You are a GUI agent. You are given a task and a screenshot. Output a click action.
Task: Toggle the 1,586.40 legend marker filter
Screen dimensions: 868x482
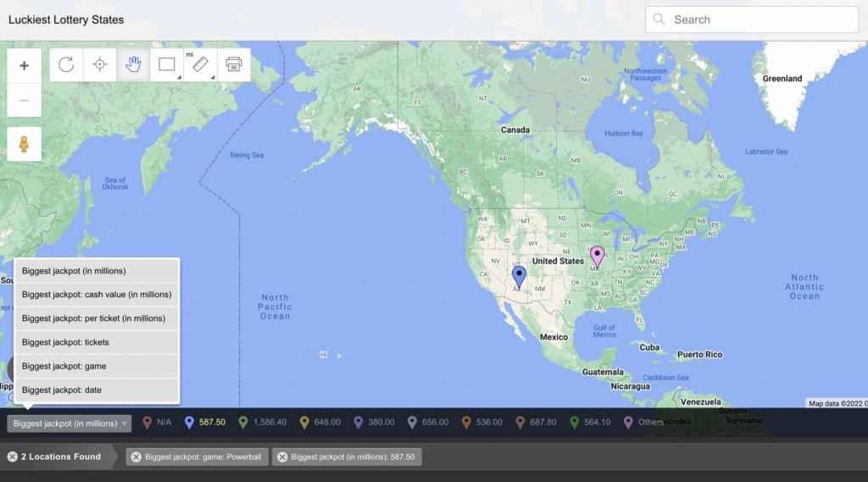(x=263, y=422)
